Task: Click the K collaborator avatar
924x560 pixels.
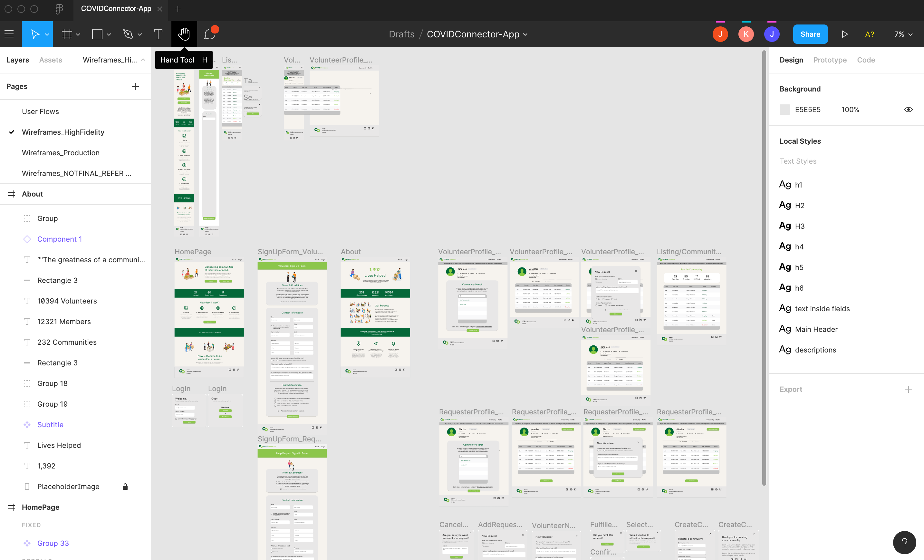Action: [746, 34]
